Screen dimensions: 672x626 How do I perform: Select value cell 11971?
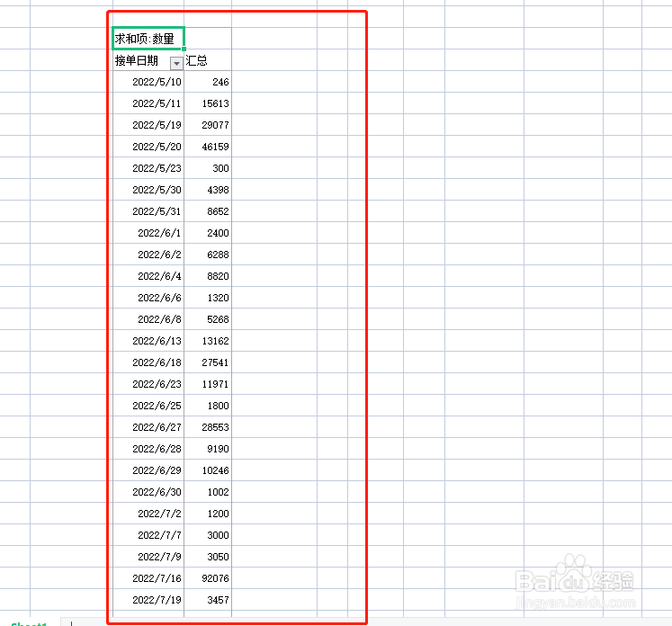pos(208,384)
